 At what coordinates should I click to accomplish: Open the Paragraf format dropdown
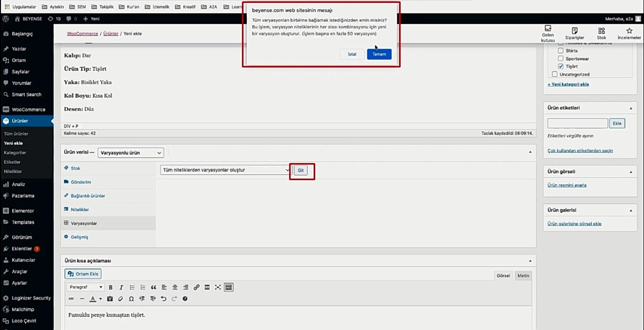tap(85, 287)
